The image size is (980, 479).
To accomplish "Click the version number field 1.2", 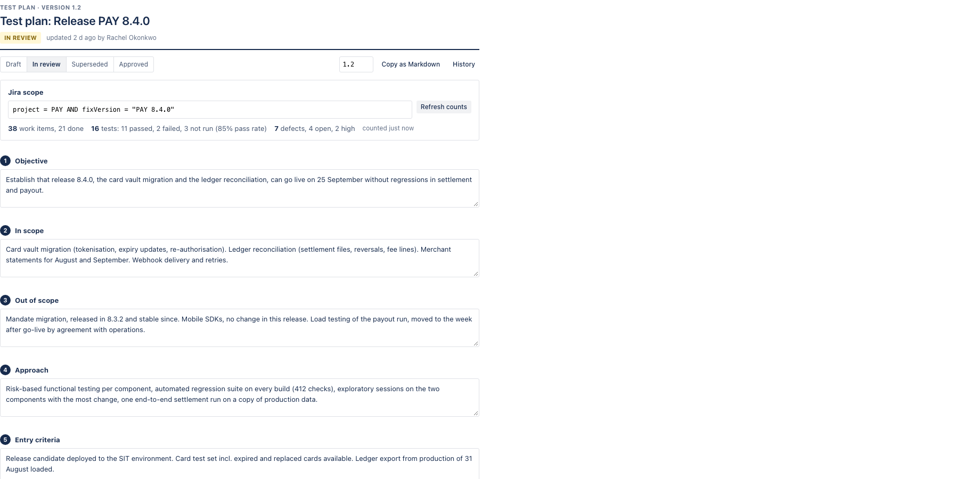I will coord(356,64).
